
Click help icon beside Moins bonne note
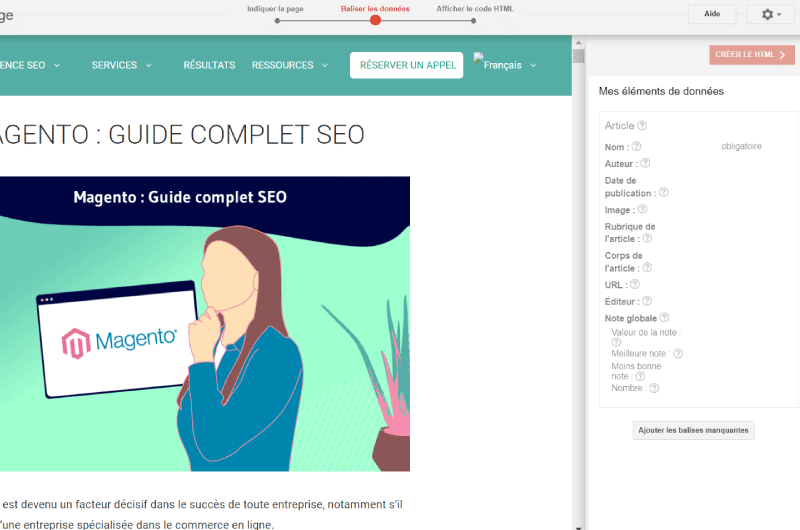click(x=640, y=376)
